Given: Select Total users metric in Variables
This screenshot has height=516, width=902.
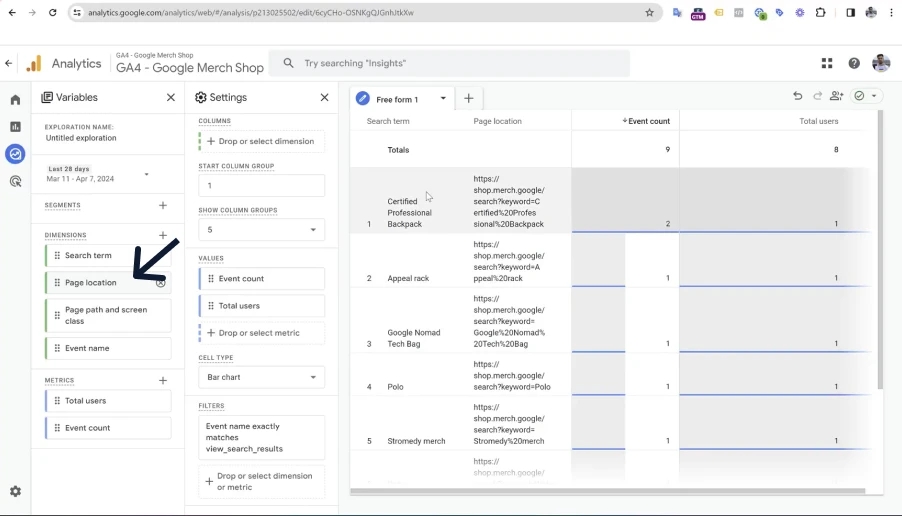Looking at the screenshot, I should [108, 400].
